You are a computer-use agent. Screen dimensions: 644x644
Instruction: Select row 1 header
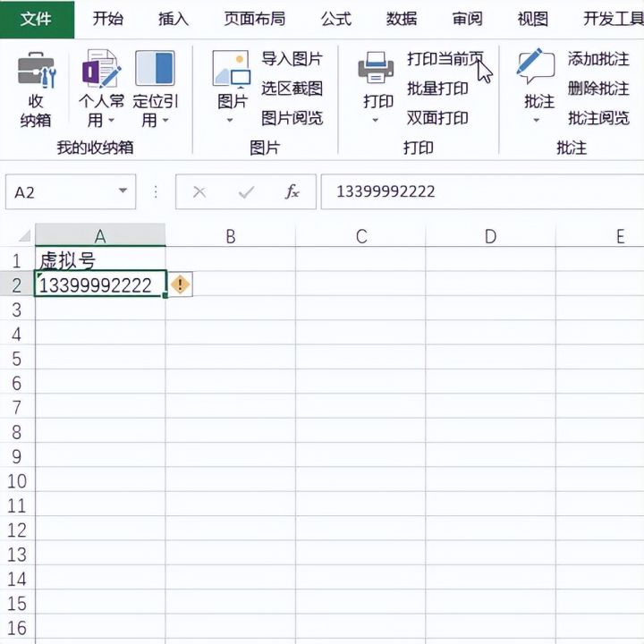click(x=17, y=259)
